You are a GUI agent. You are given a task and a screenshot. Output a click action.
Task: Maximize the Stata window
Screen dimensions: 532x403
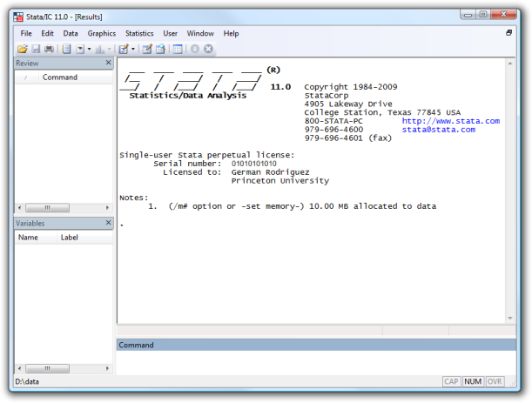483,14
